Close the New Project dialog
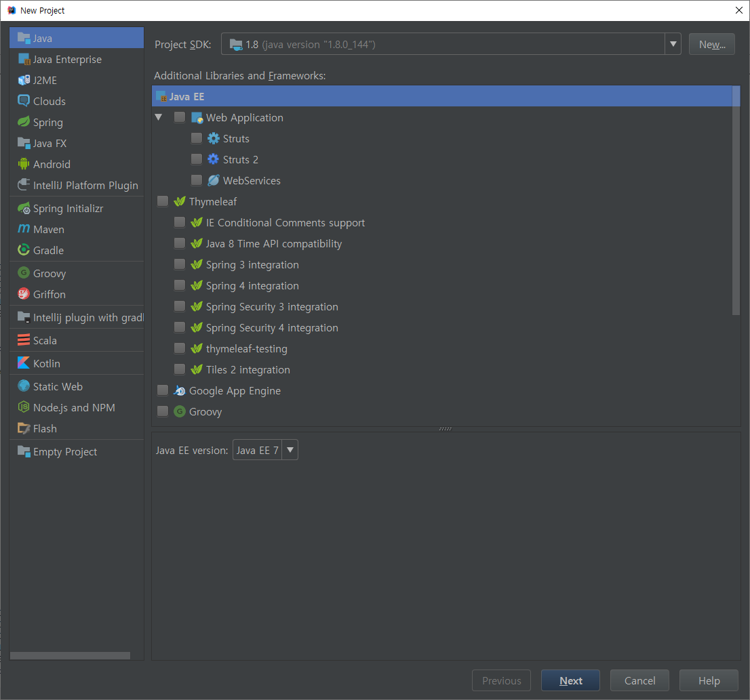This screenshot has height=700, width=750. click(739, 10)
